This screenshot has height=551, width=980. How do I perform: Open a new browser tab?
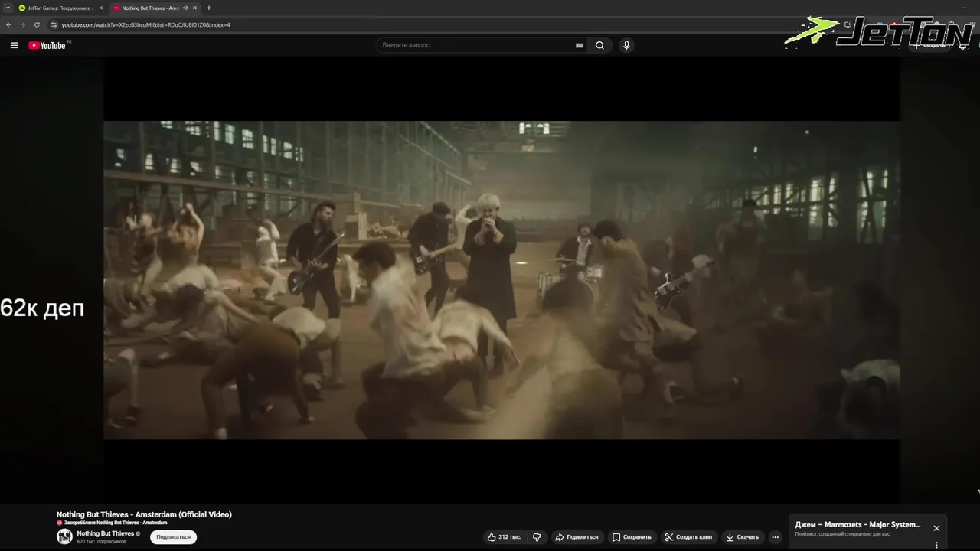pyautogui.click(x=208, y=8)
